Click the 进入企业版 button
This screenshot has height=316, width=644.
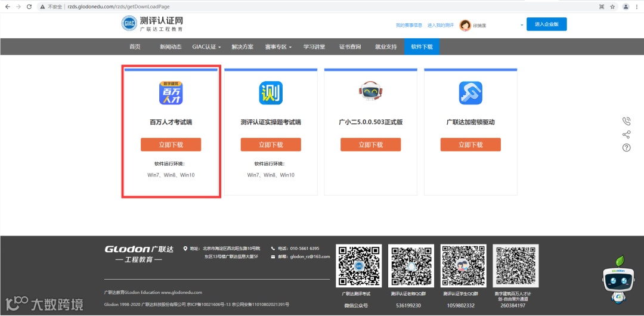547,24
